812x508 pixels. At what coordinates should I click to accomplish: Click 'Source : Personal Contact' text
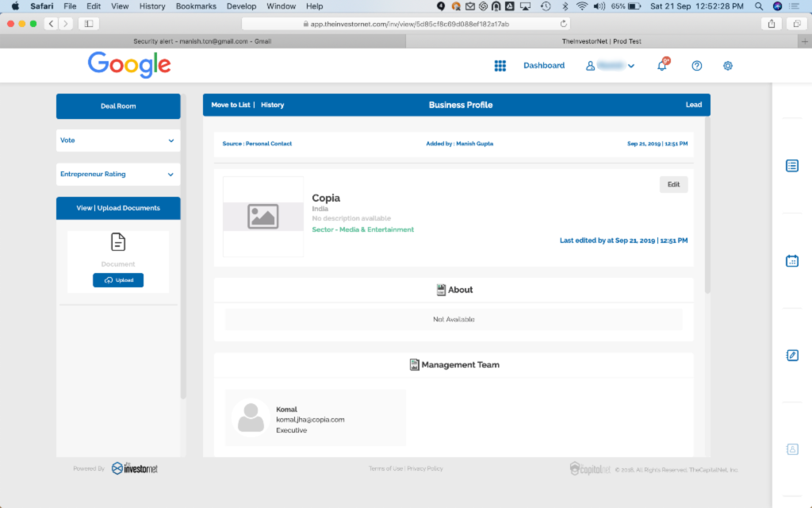(x=257, y=144)
